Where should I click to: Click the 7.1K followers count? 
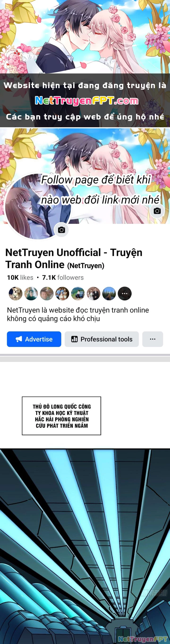[63, 278]
